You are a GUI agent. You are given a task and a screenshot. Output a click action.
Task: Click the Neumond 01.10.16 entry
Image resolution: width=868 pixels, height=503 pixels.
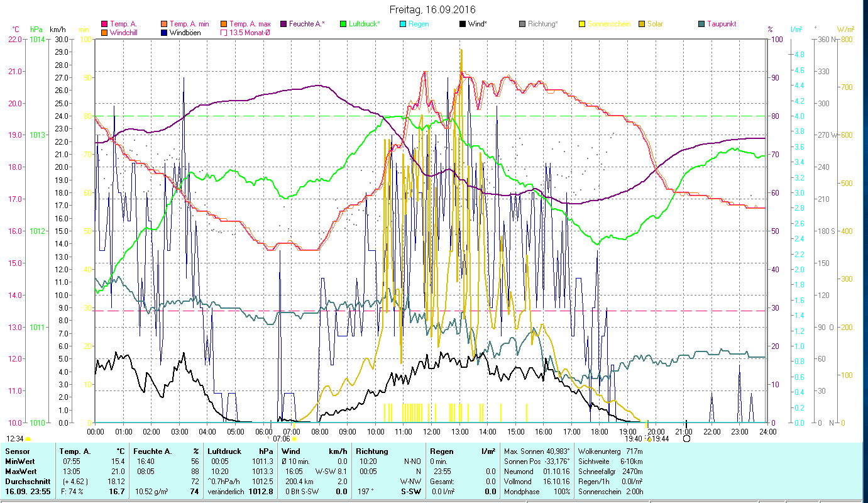(537, 472)
